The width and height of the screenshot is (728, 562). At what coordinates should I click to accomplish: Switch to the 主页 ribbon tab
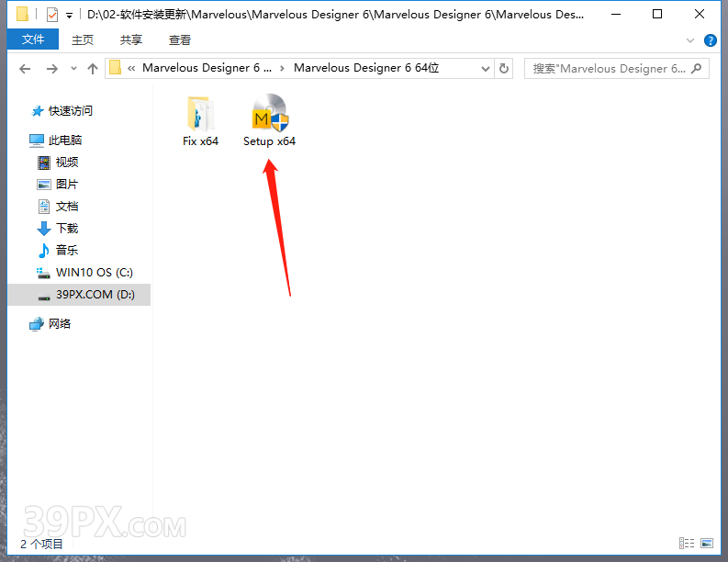[x=83, y=39]
